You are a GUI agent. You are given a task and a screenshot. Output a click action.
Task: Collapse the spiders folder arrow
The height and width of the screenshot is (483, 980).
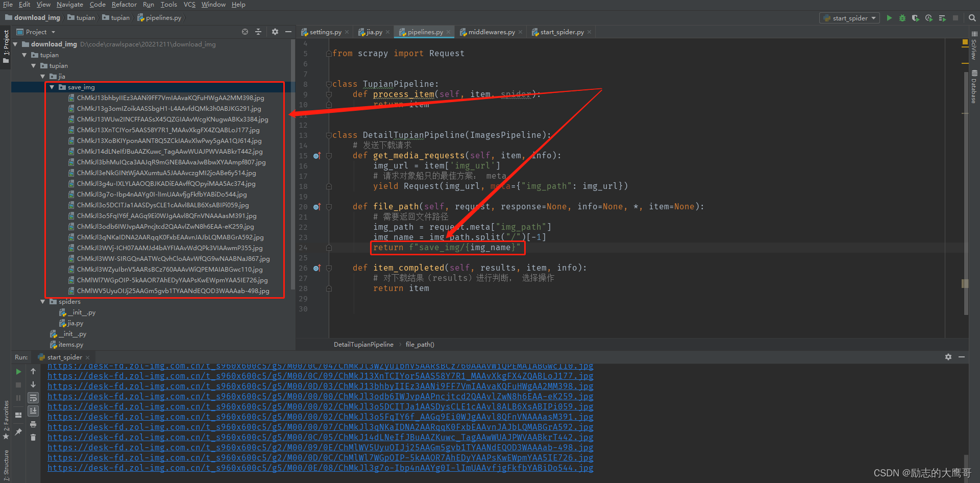pos(43,302)
